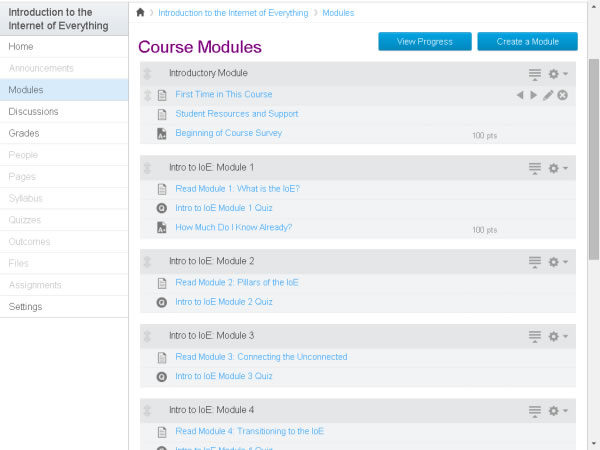This screenshot has width=600, height=450.
Task: Open gear dropdown for Introductory Module
Action: coord(557,74)
